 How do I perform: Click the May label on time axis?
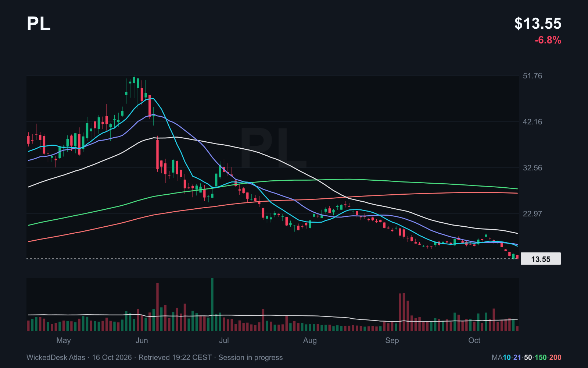click(64, 340)
